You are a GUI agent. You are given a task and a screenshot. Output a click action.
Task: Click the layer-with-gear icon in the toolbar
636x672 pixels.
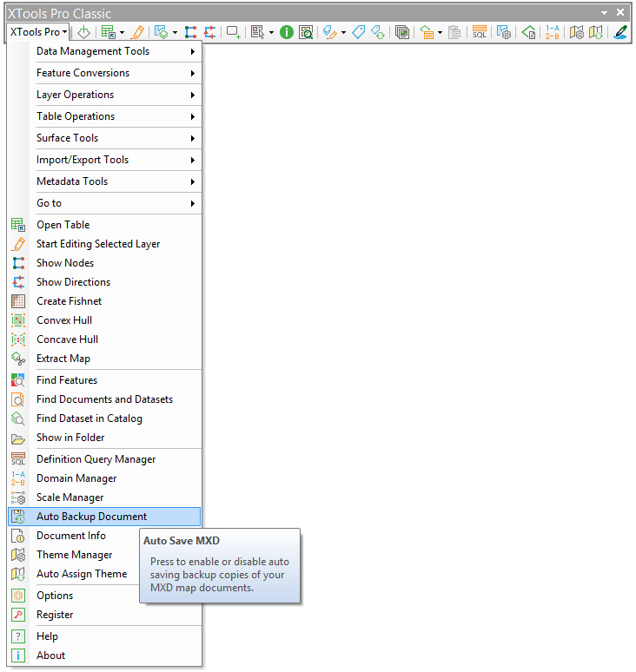(503, 32)
